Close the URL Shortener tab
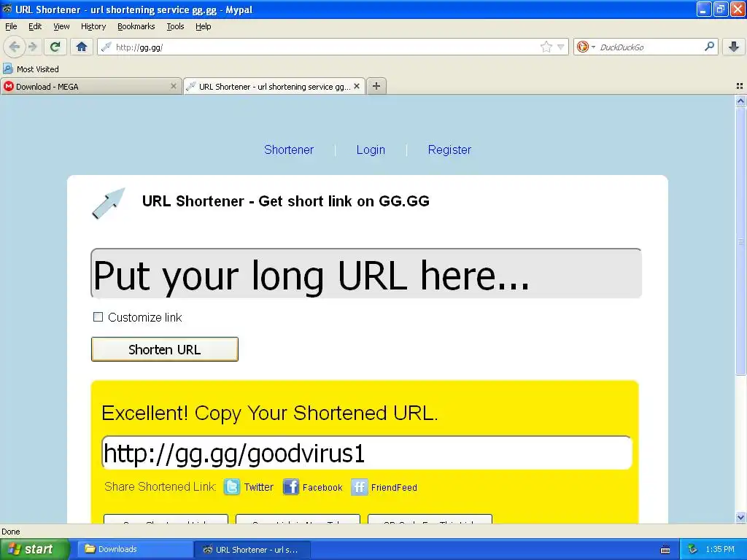The height and width of the screenshot is (560, 747). click(x=357, y=86)
